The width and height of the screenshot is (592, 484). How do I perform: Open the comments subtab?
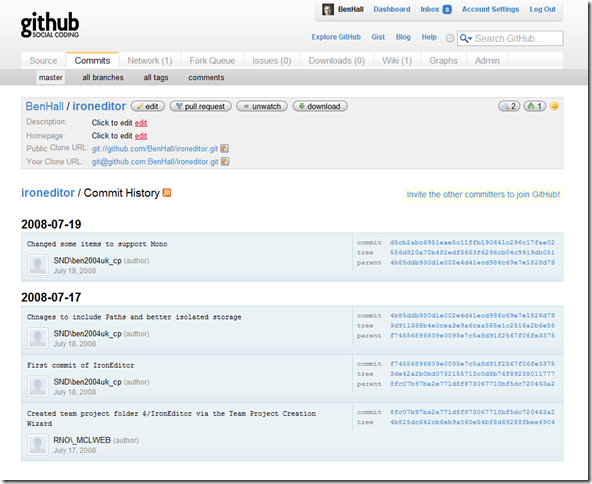[206, 77]
